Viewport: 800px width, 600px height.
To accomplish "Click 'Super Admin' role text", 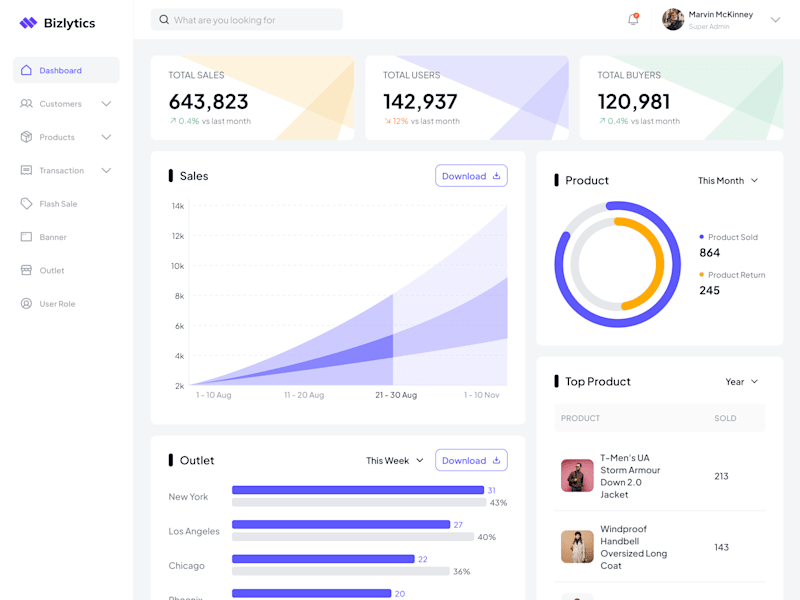I will (709, 27).
